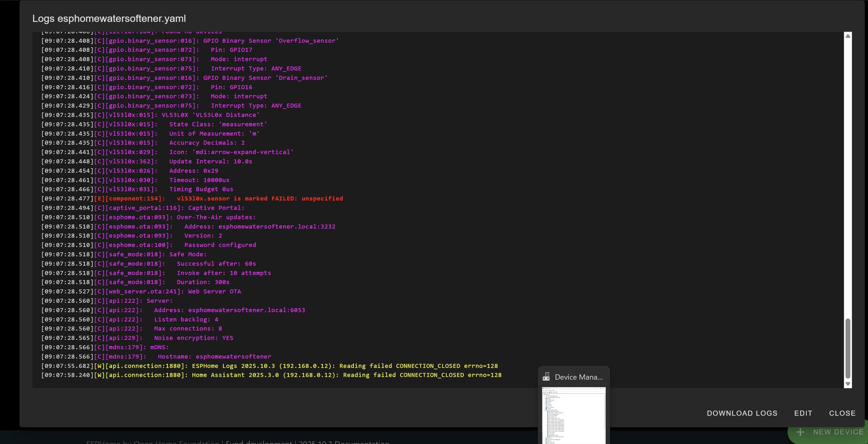The image size is (868, 444).
Task: Click the log scrollbar thumb
Action: point(848,348)
